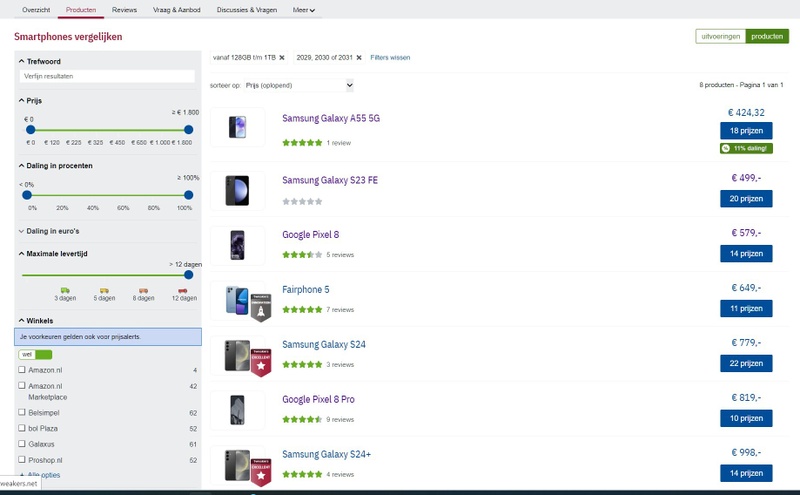Click the Samsung Galaxy S24 excellent award badge
The height and width of the screenshot is (495, 800).
[x=261, y=363]
